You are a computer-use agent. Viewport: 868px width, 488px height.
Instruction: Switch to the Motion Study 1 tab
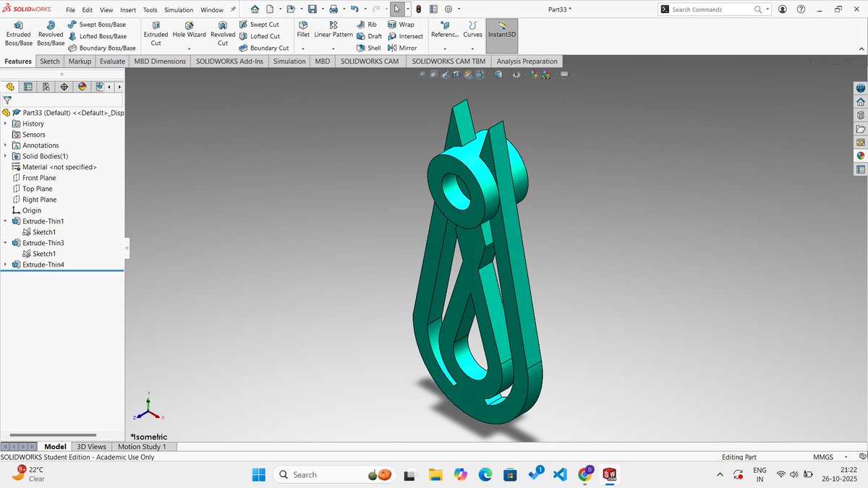coord(142,447)
